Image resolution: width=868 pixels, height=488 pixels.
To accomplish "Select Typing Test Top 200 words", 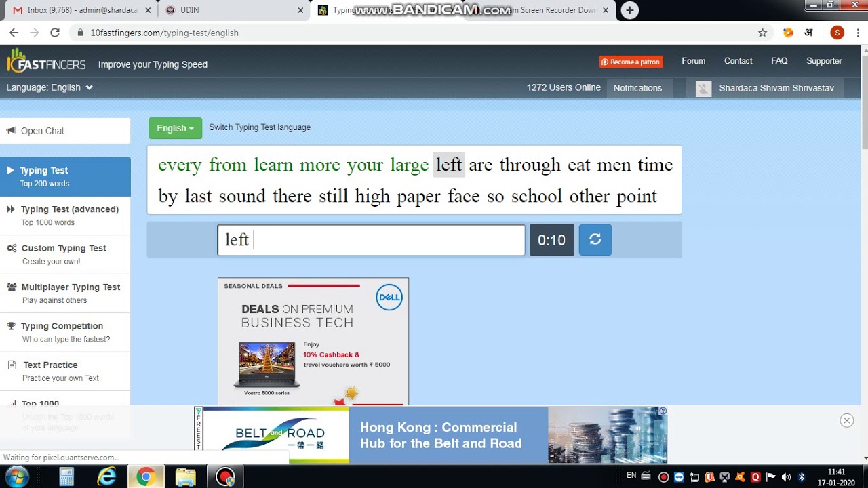I will coord(65,176).
